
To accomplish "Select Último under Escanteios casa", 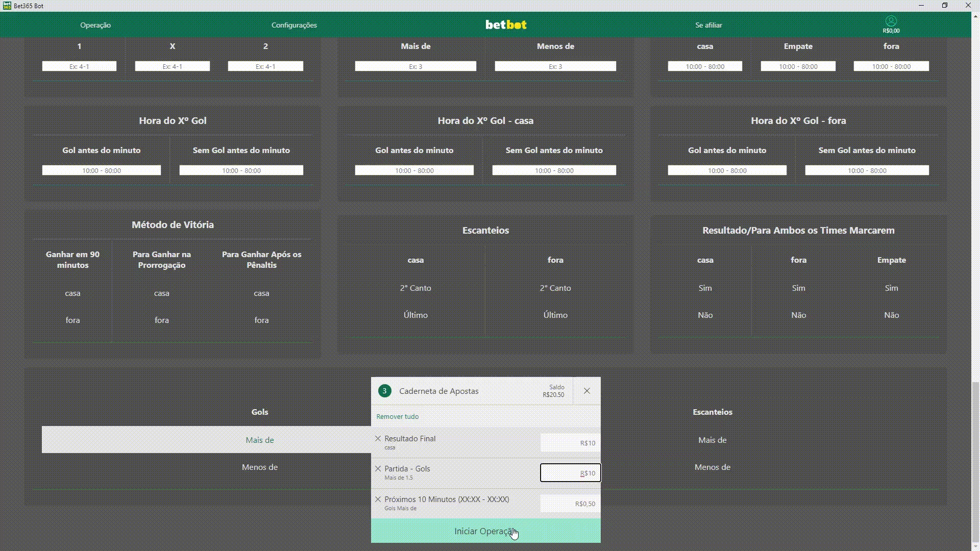I will [415, 315].
